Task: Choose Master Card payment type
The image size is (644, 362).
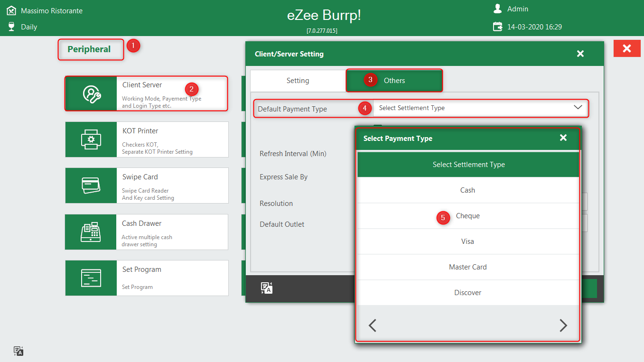Action: (x=468, y=267)
